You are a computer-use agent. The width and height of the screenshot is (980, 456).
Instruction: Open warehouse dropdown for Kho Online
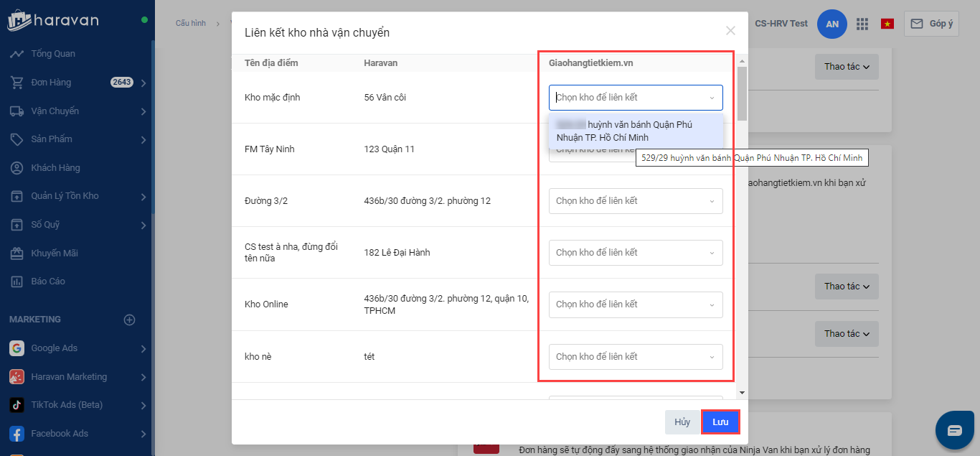pos(636,304)
